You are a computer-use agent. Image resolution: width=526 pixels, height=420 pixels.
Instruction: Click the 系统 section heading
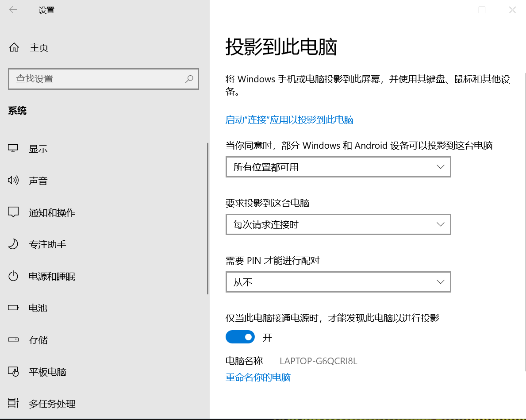pos(17,111)
